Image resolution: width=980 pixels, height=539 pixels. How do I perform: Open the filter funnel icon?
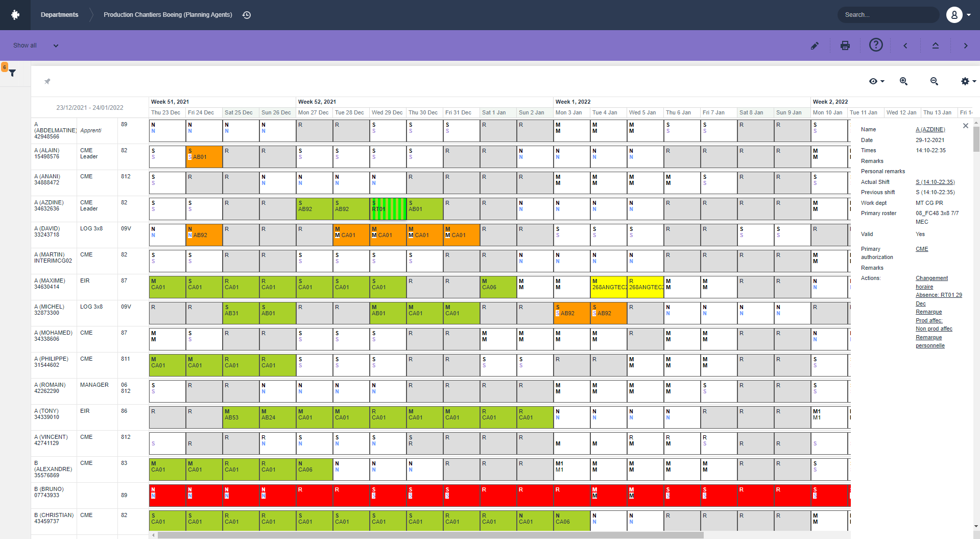(x=12, y=73)
